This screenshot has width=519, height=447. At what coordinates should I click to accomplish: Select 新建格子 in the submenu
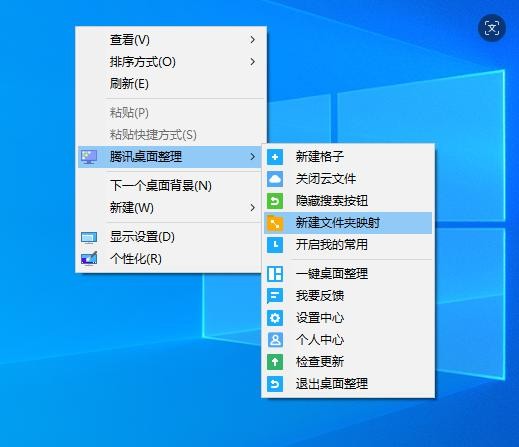tap(348, 157)
